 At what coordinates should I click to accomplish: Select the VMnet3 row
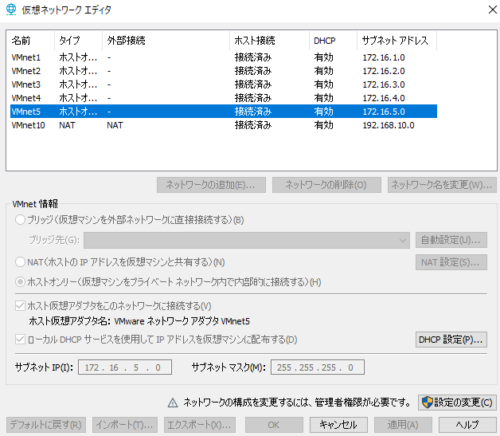[223, 85]
